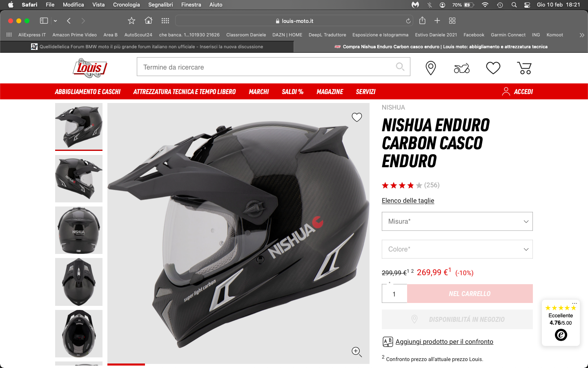Open my bike motorcycle icon
This screenshot has width=588, height=368.
pos(462,68)
